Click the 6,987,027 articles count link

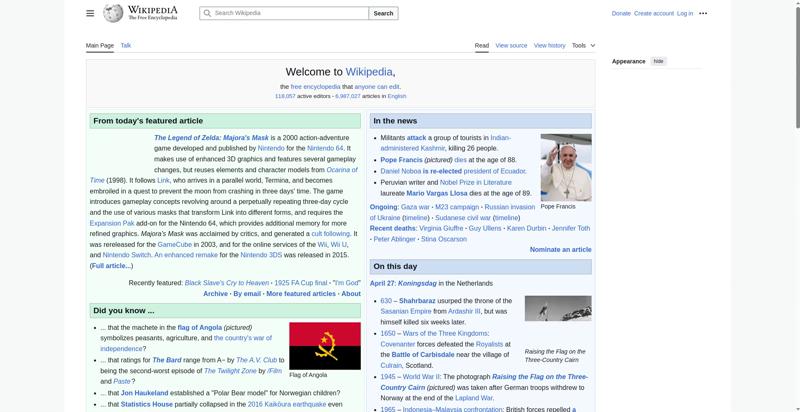click(x=348, y=96)
